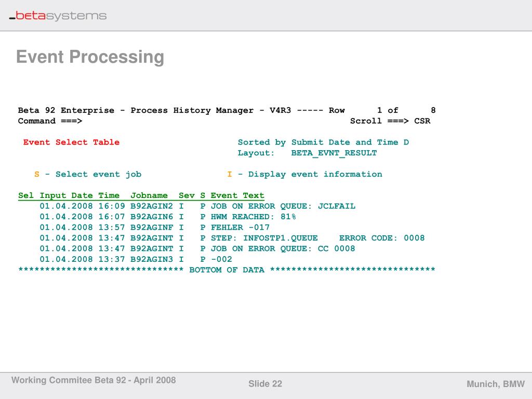This screenshot has width=532, height=399.
Task: Click event text 'HWM REACHED: 81%'
Action: pos(254,217)
